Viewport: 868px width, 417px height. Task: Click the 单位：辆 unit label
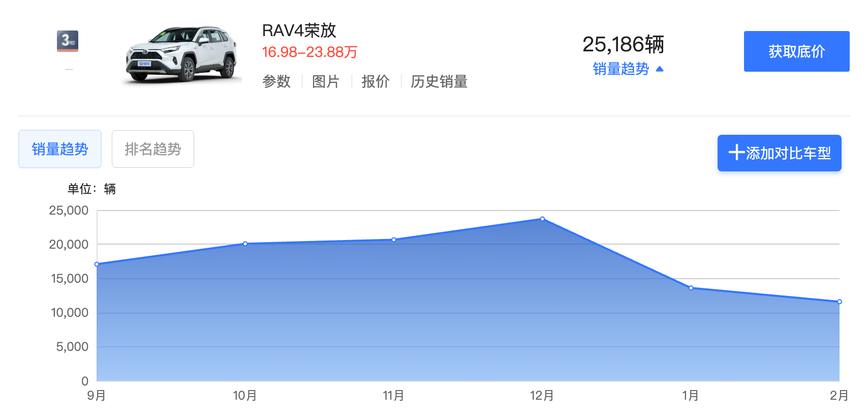click(x=92, y=189)
